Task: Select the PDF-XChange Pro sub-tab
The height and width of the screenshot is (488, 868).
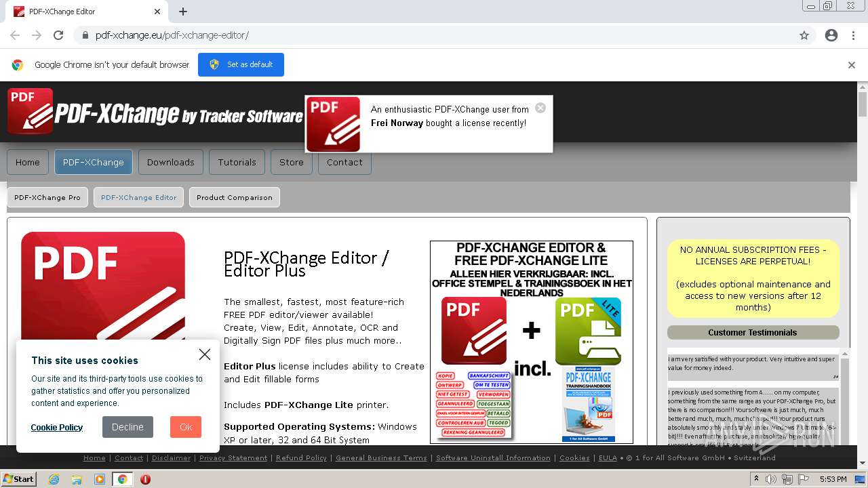Action: 47,197
